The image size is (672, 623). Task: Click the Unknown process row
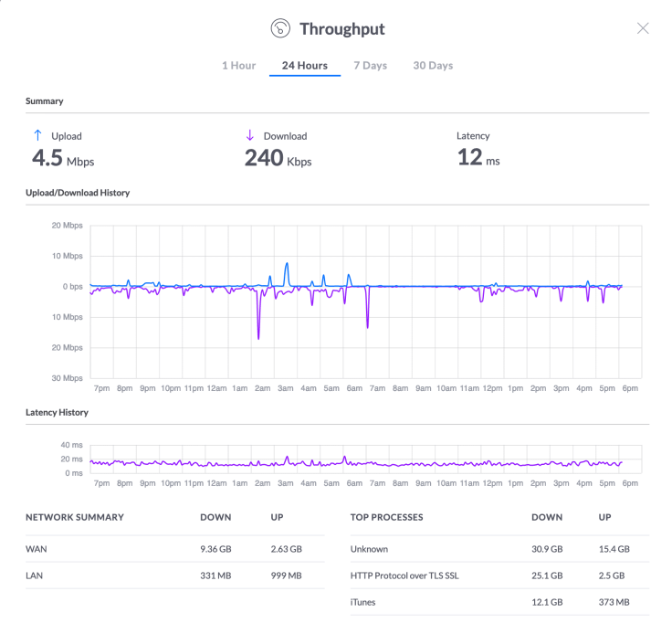click(499, 549)
